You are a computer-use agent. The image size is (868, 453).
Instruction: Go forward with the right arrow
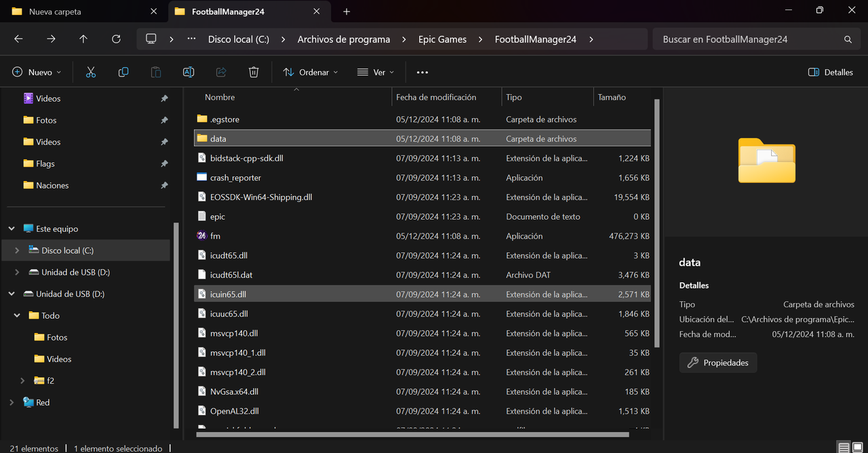pos(51,39)
